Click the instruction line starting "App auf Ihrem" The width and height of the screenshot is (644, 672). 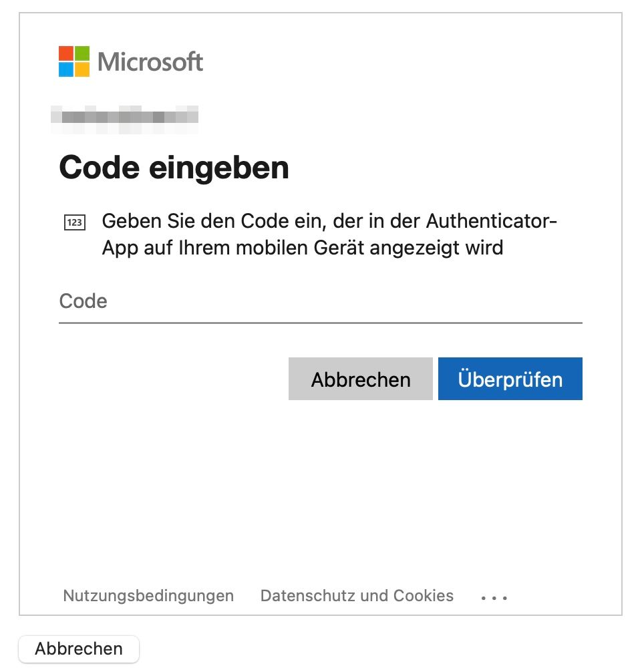(x=303, y=248)
